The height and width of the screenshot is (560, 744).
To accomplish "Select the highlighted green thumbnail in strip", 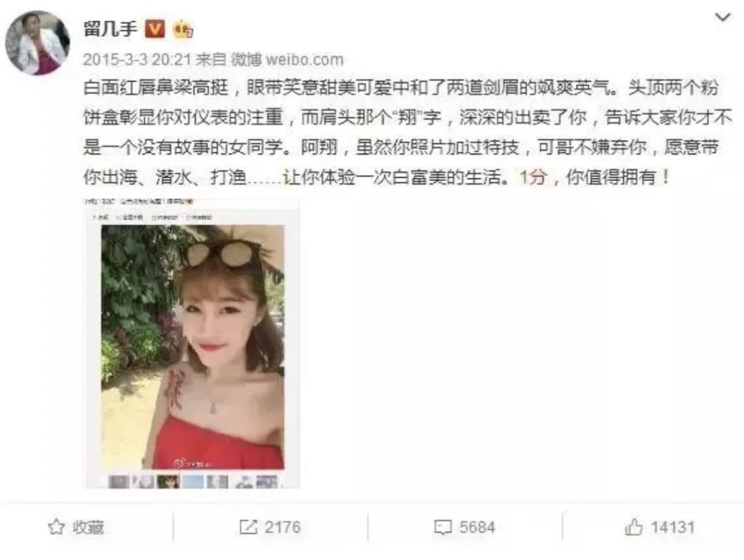I will pyautogui.click(x=168, y=481).
